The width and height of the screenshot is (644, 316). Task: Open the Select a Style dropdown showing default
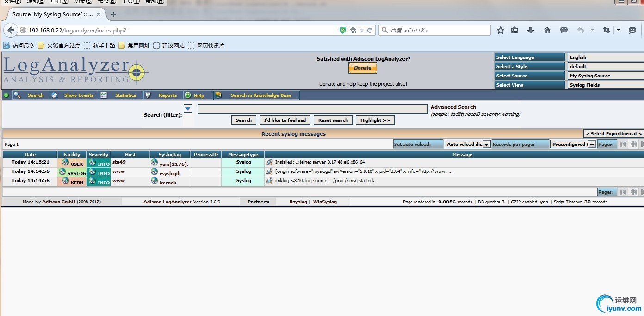(x=606, y=67)
